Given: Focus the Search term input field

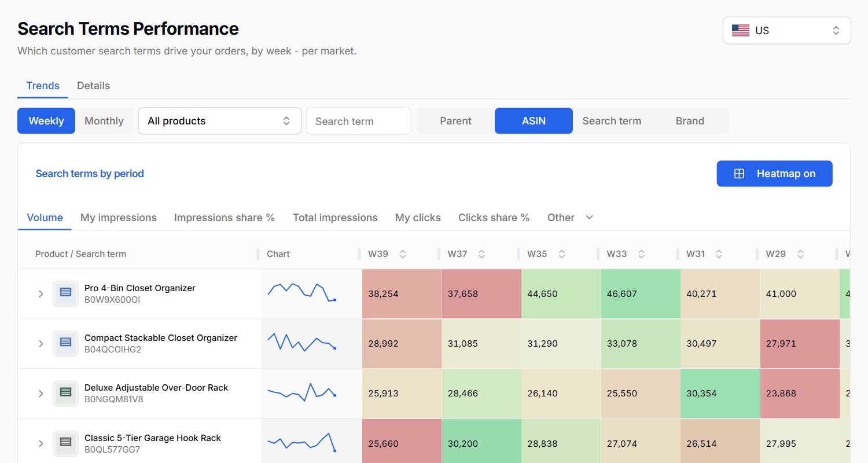Looking at the screenshot, I should click(359, 121).
